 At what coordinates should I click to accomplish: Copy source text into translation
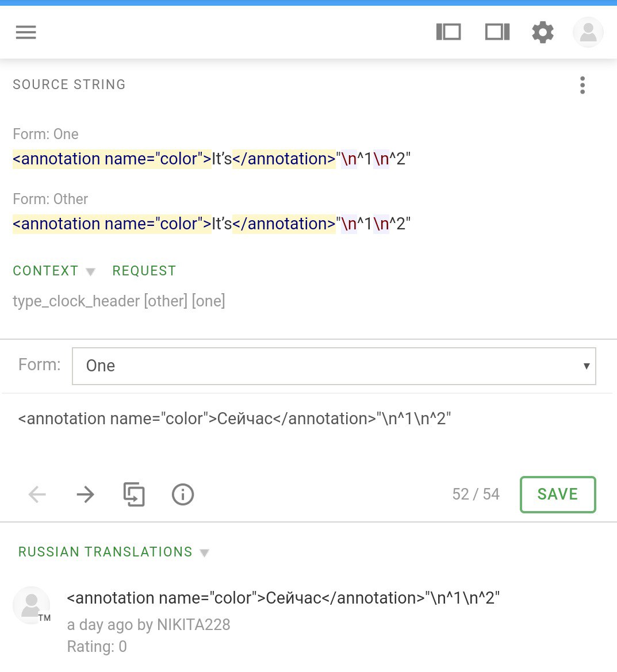coord(134,494)
